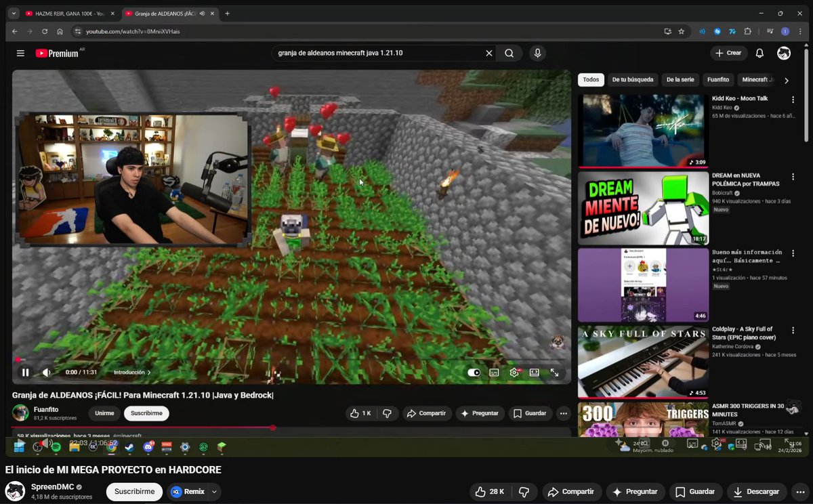Filter suggestions by Fuanfito chip

pos(718,80)
